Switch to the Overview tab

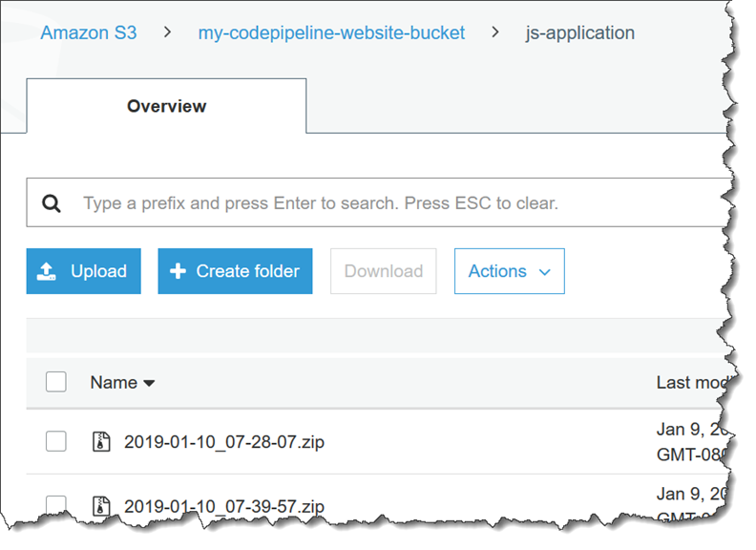[x=166, y=106]
